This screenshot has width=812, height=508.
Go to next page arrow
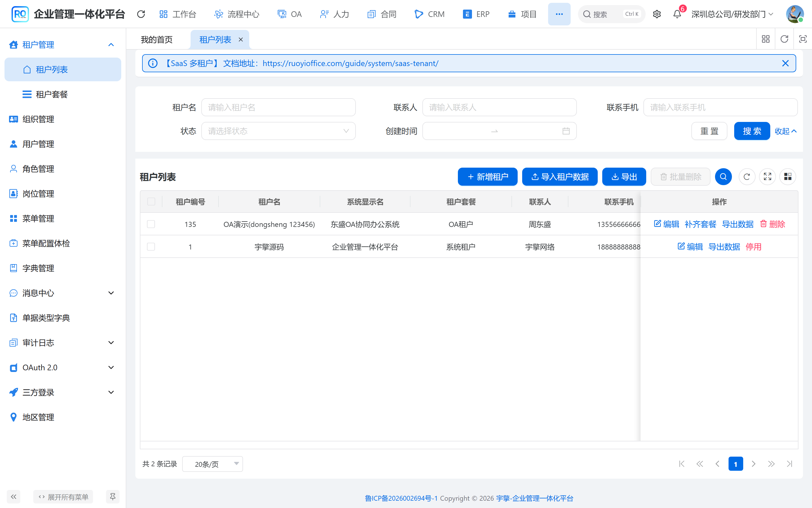pos(754,464)
